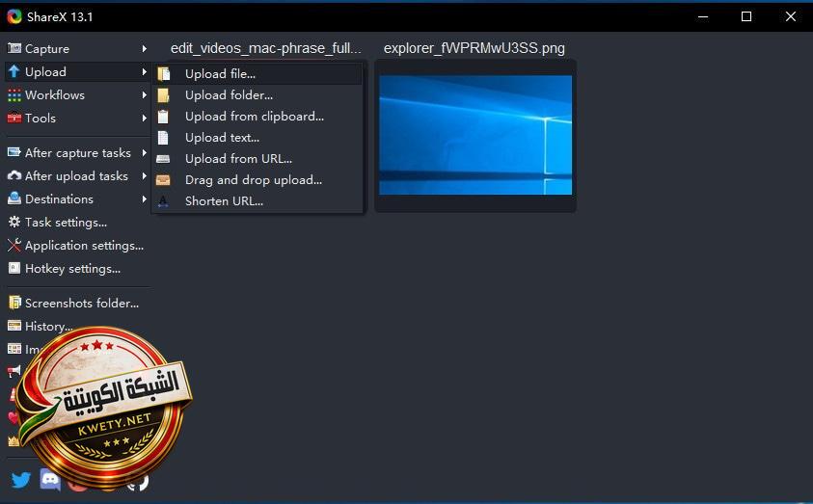The width and height of the screenshot is (813, 504).
Task: Expand the Workflows submenu arrow
Action: (x=144, y=95)
